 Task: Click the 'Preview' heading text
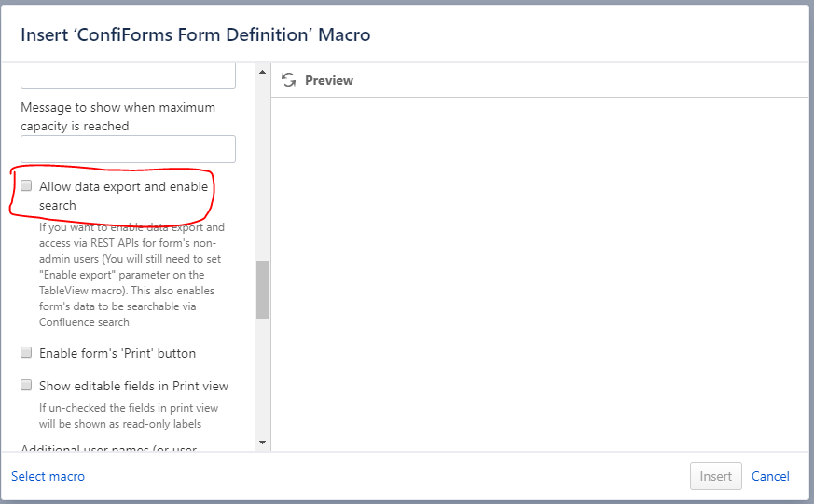coord(329,80)
